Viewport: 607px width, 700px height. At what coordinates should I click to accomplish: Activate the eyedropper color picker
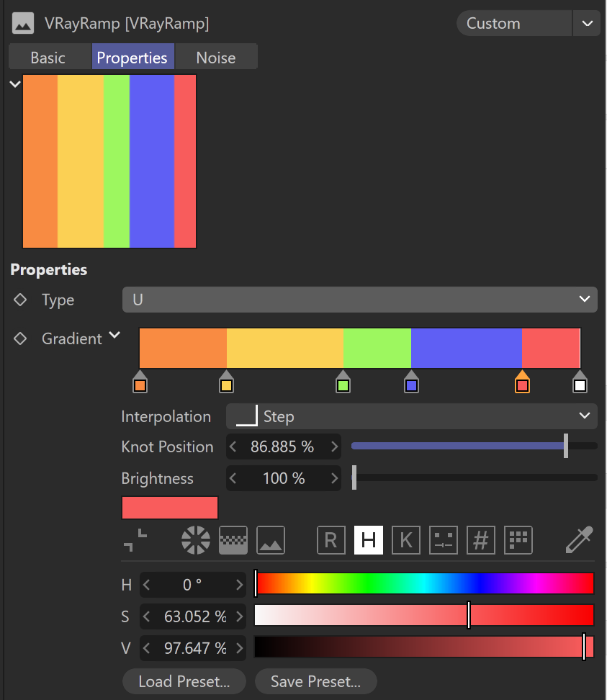pos(580,539)
